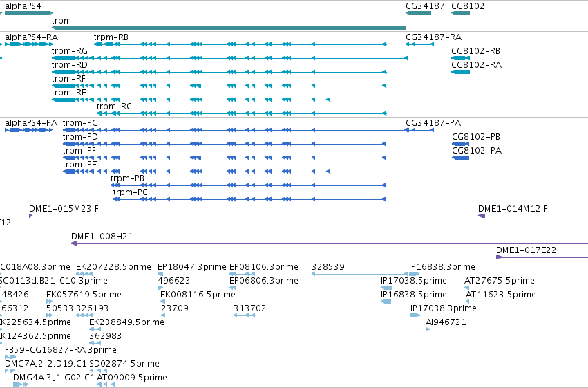Viewport: 588px width, 388px height.
Task: Open the trpm-PD protein label
Action: click(x=80, y=137)
